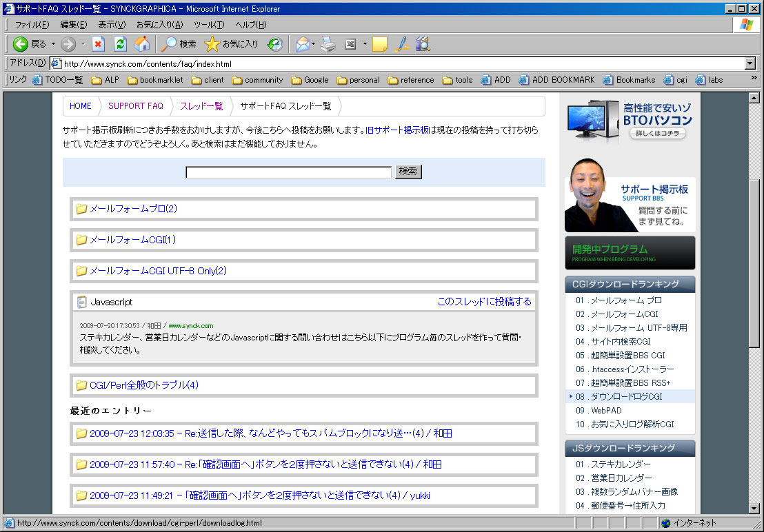Open the スレッド一覧 breadcrumb link
The width and height of the screenshot is (764, 532).
(x=201, y=106)
